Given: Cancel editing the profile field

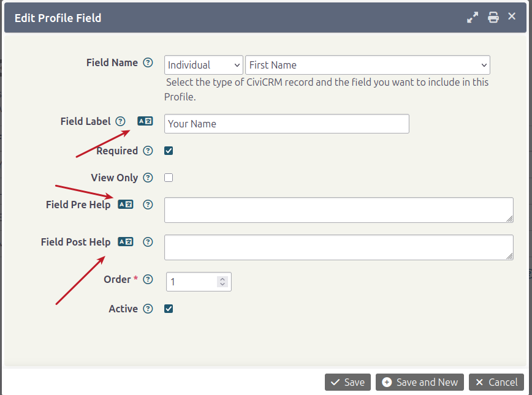Looking at the screenshot, I should pyautogui.click(x=496, y=382).
